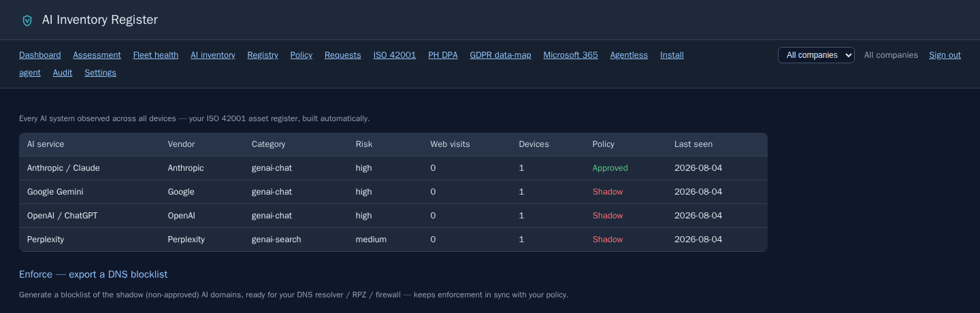The width and height of the screenshot is (980, 313).
Task: Click the Web visits column header
Action: tap(450, 144)
